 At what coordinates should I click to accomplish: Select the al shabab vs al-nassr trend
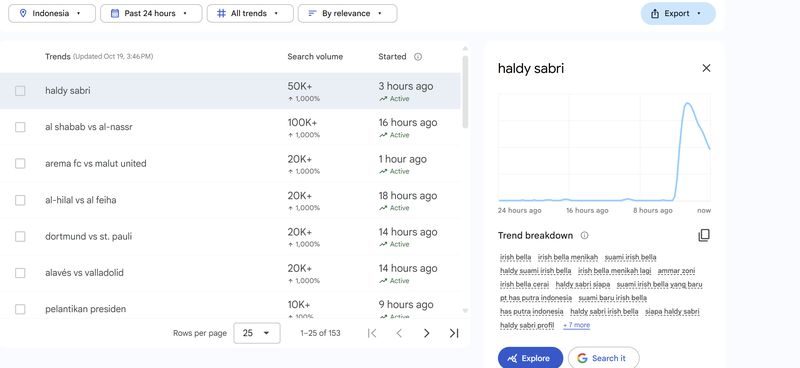click(x=230, y=127)
